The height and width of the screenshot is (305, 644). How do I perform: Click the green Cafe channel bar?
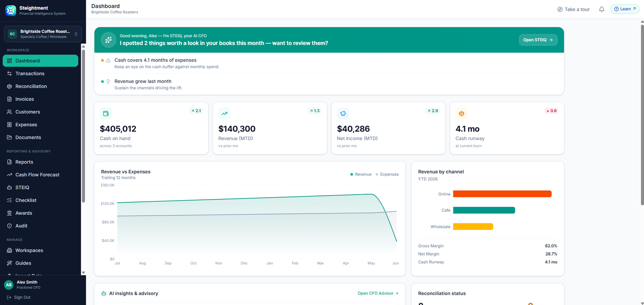pos(484,210)
